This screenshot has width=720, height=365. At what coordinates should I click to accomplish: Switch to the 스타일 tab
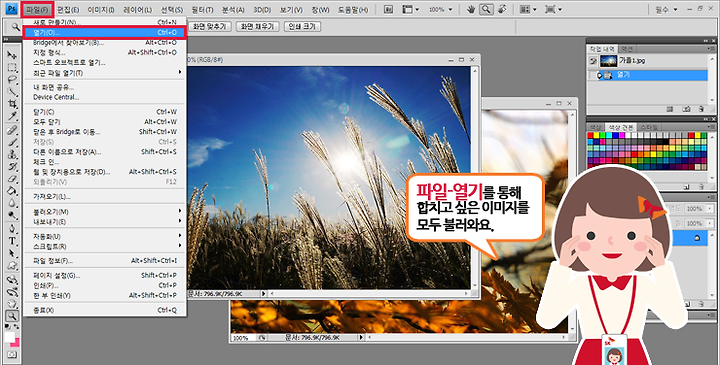pyautogui.click(x=649, y=127)
